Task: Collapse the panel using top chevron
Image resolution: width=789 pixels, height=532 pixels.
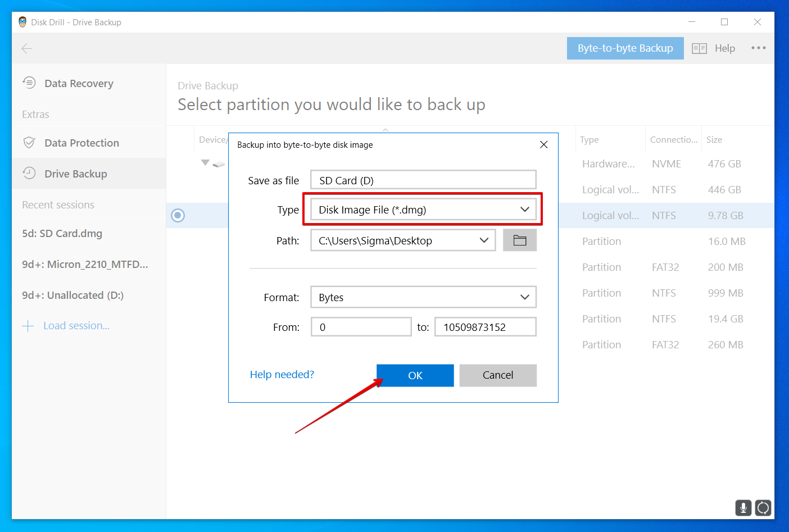Action: click(x=386, y=130)
